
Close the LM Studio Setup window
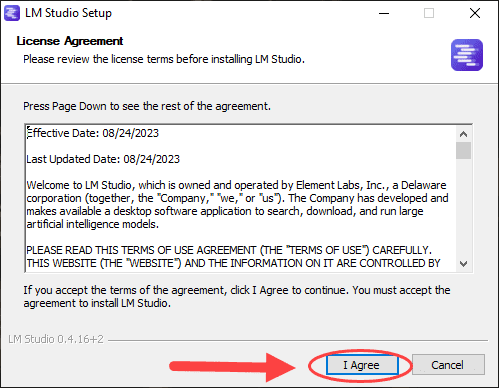coord(475,13)
